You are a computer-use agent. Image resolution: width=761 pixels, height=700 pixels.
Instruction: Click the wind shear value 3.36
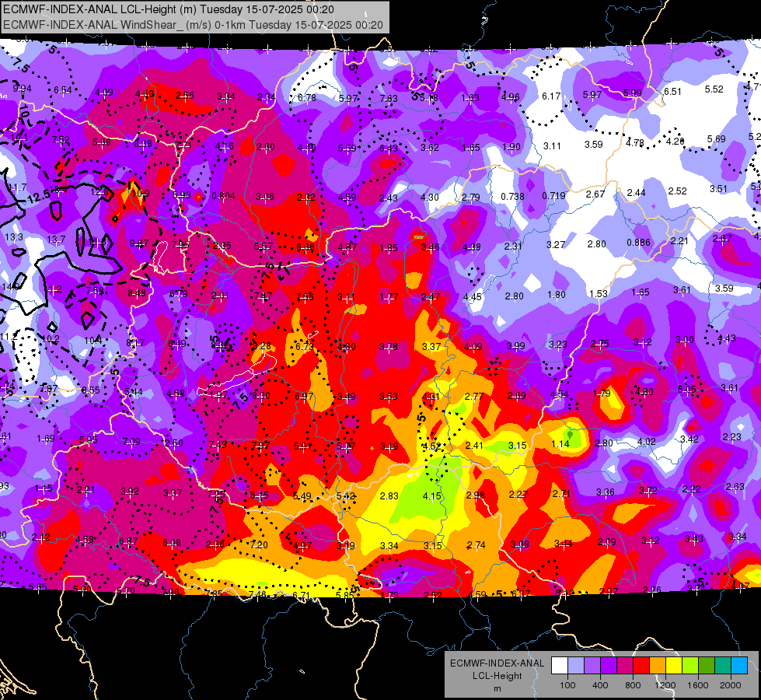click(x=606, y=492)
